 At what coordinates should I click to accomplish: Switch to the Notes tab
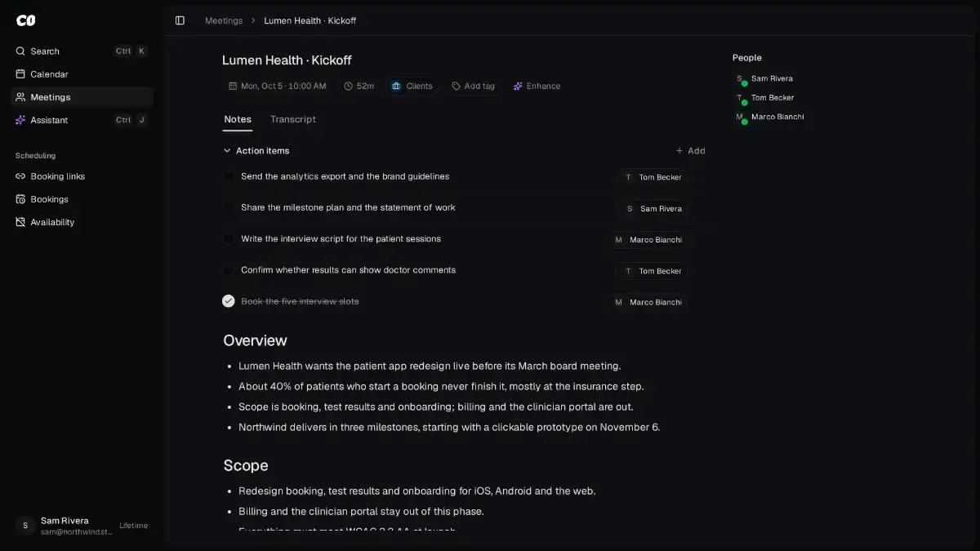[238, 119]
